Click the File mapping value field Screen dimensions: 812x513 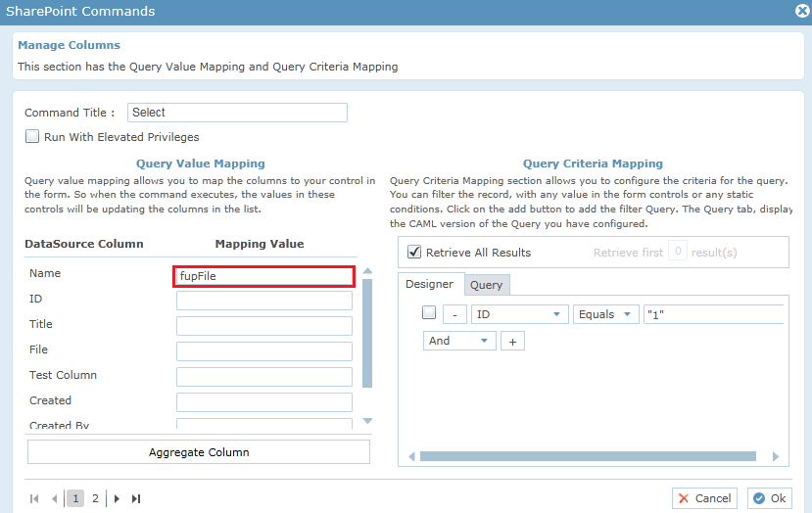pos(264,351)
